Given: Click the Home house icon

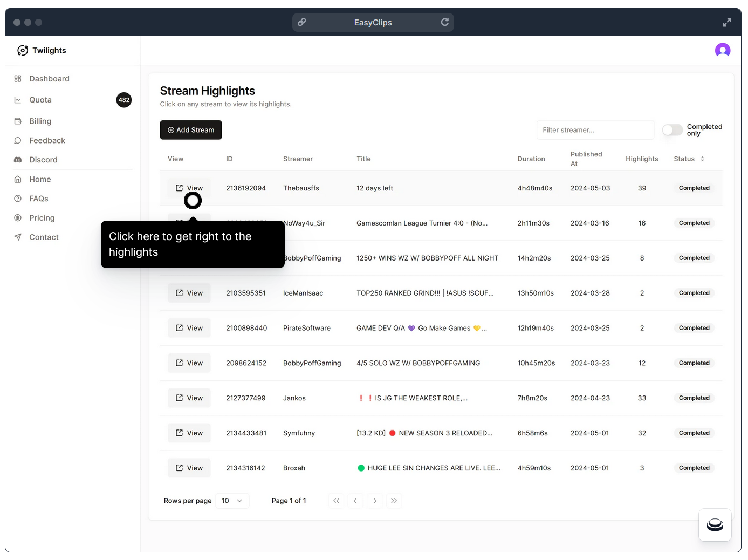Looking at the screenshot, I should [x=18, y=179].
